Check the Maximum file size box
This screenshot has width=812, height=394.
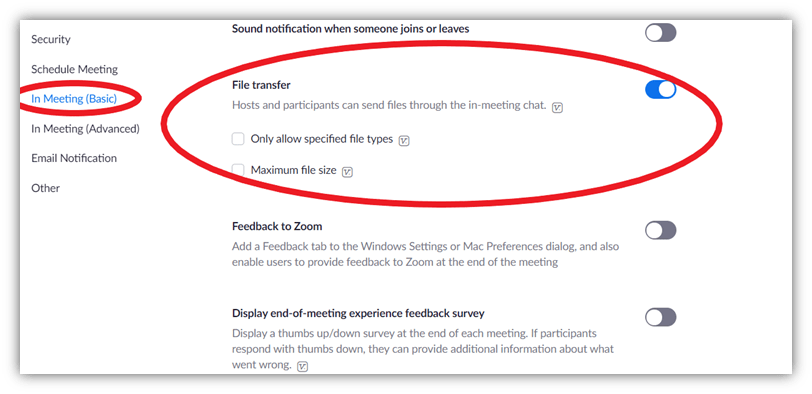pos(238,170)
